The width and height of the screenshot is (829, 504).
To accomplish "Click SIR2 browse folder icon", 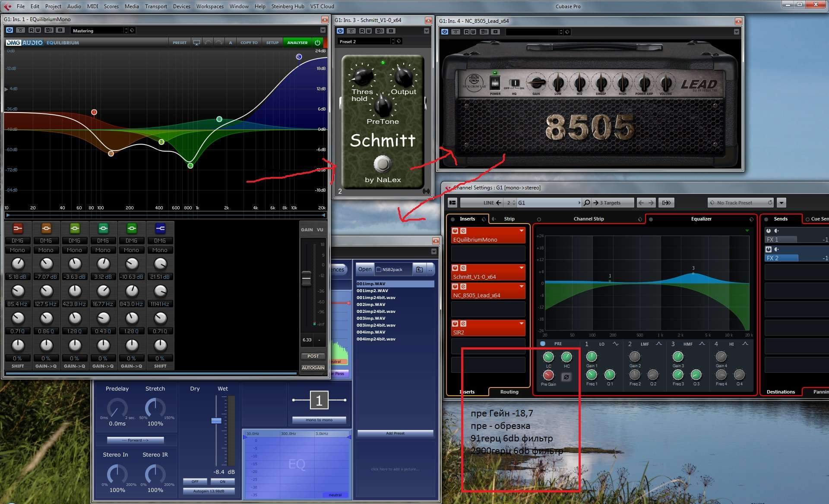I will click(x=419, y=269).
